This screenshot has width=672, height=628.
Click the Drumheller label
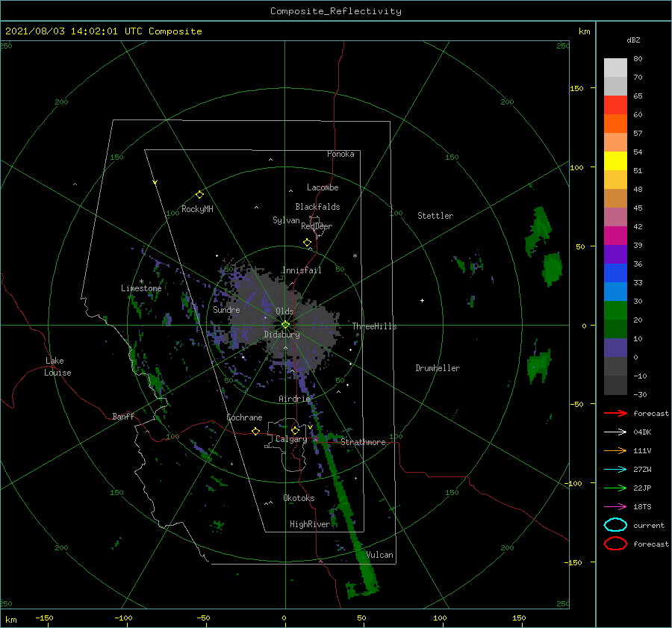click(438, 368)
